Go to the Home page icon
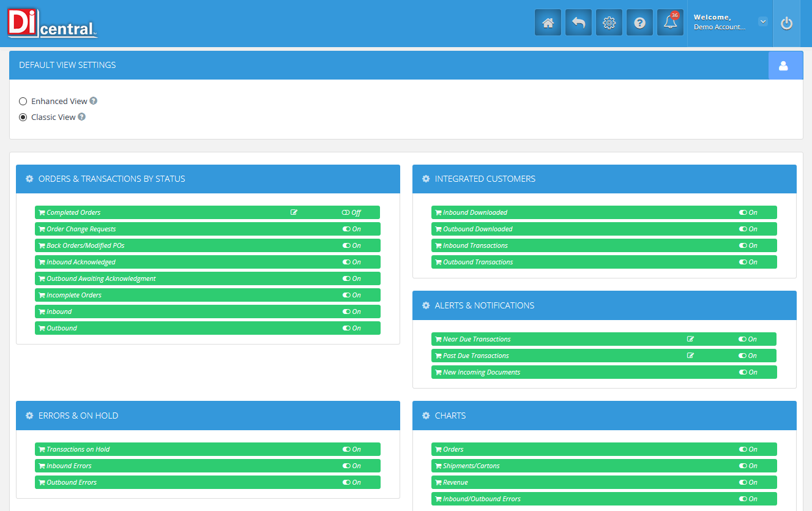The height and width of the screenshot is (511, 812). (548, 23)
